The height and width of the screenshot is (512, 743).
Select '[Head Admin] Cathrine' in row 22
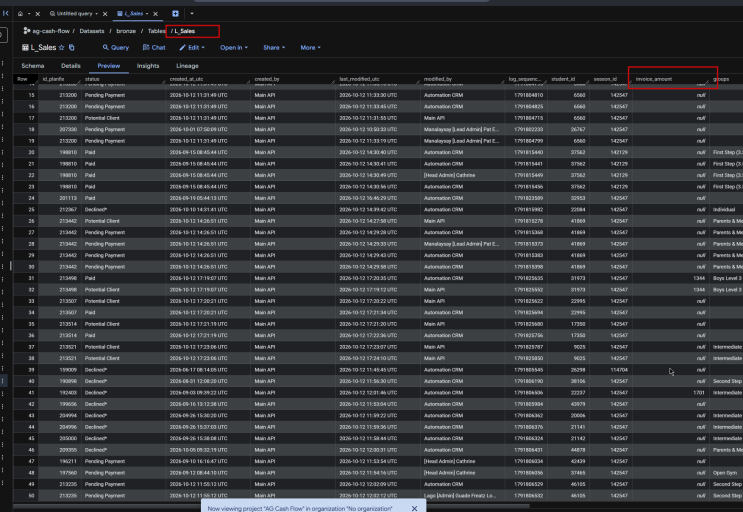click(x=462, y=175)
